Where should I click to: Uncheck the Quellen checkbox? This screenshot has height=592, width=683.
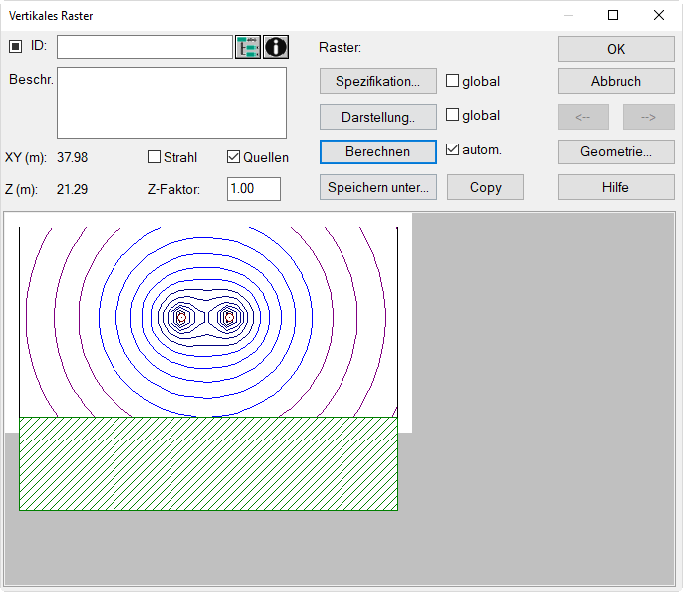click(233, 157)
